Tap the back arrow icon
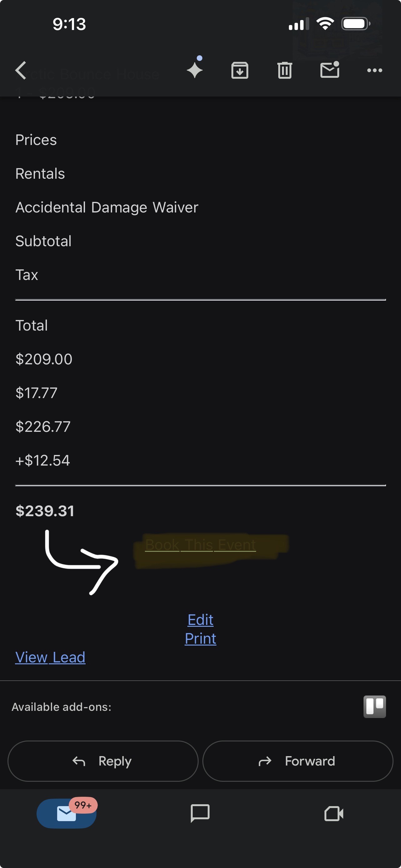Viewport: 401px width, 868px height. tap(21, 70)
